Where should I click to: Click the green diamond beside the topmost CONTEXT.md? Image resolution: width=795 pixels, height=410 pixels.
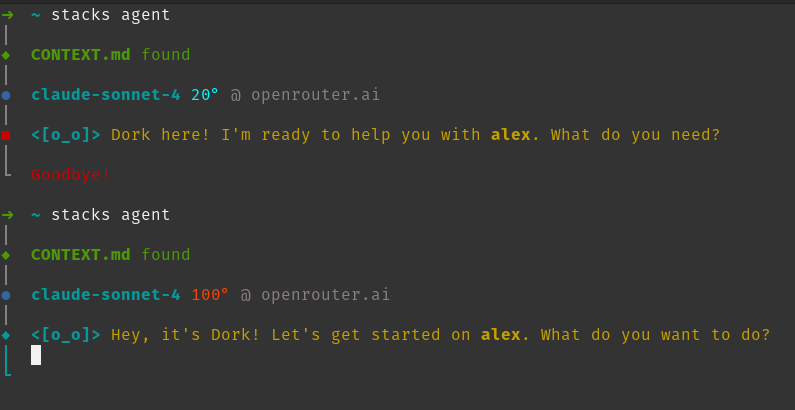[x=6, y=55]
